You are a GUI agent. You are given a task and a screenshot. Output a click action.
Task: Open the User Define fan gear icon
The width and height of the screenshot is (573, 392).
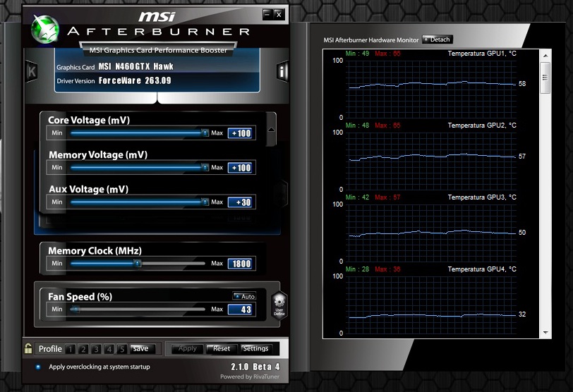tap(279, 305)
